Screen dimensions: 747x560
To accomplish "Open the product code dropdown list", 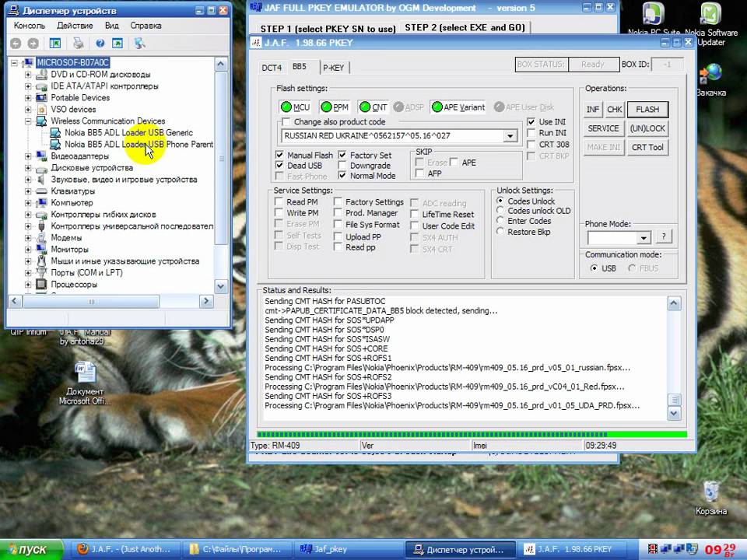I will click(x=510, y=136).
